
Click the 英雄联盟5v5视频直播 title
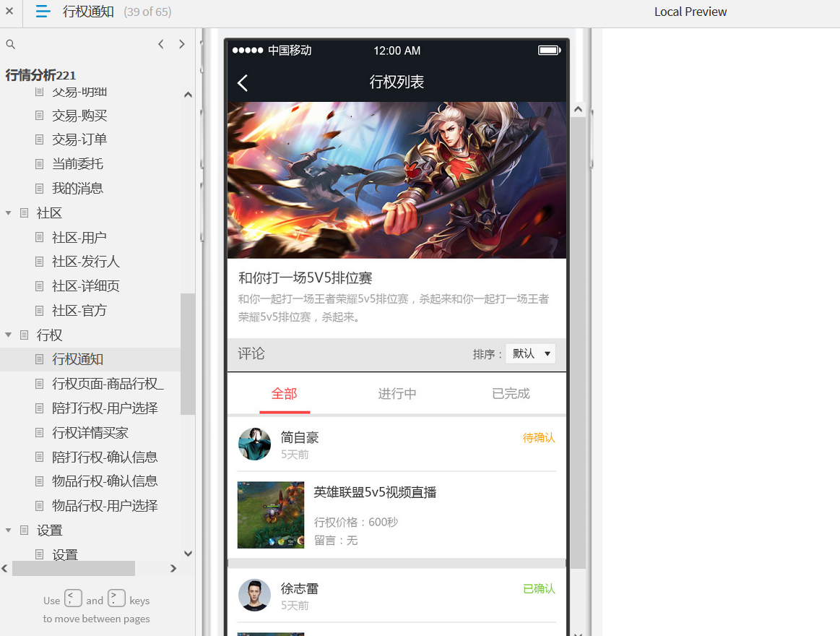pos(375,492)
